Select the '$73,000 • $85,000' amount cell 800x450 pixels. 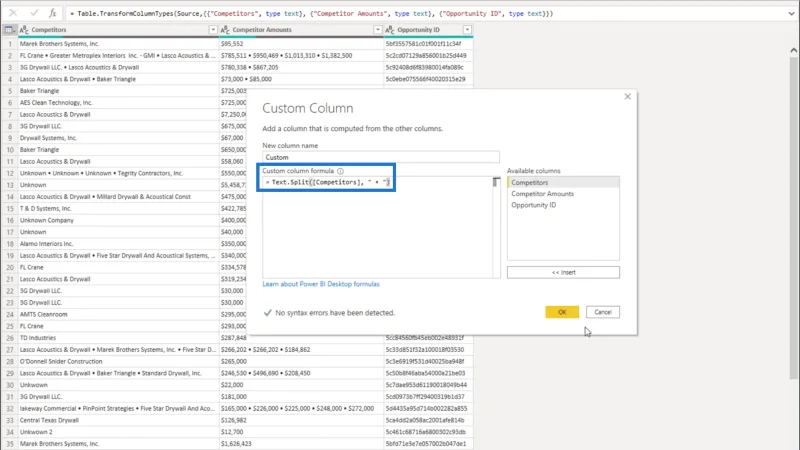[301, 79]
